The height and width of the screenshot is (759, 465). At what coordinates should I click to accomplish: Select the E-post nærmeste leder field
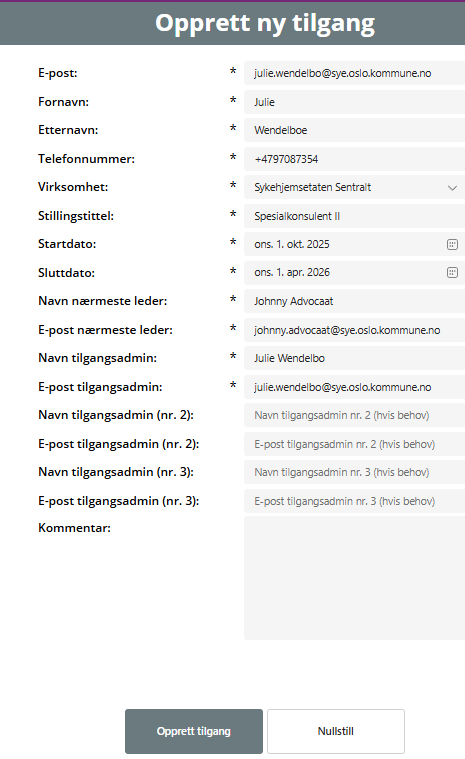(x=354, y=330)
